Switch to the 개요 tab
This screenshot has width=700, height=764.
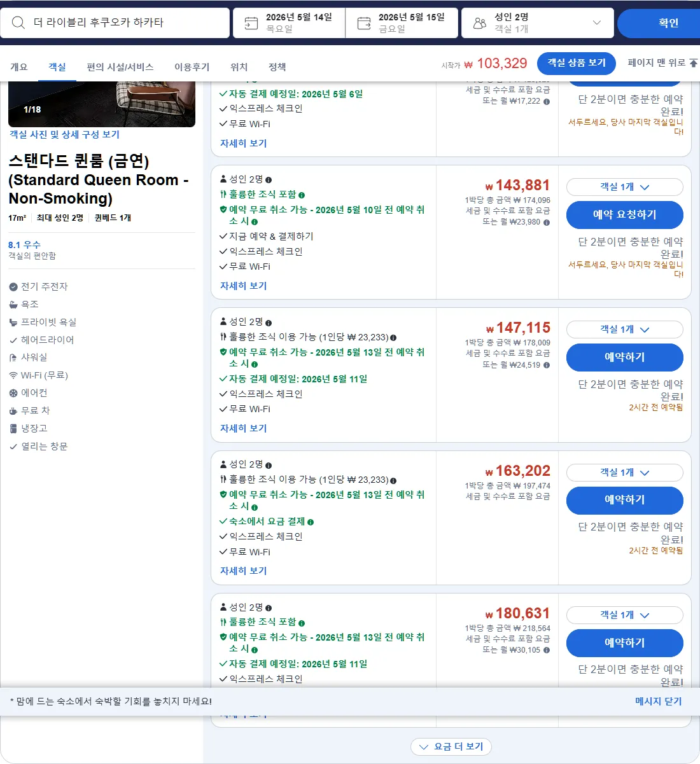point(19,67)
